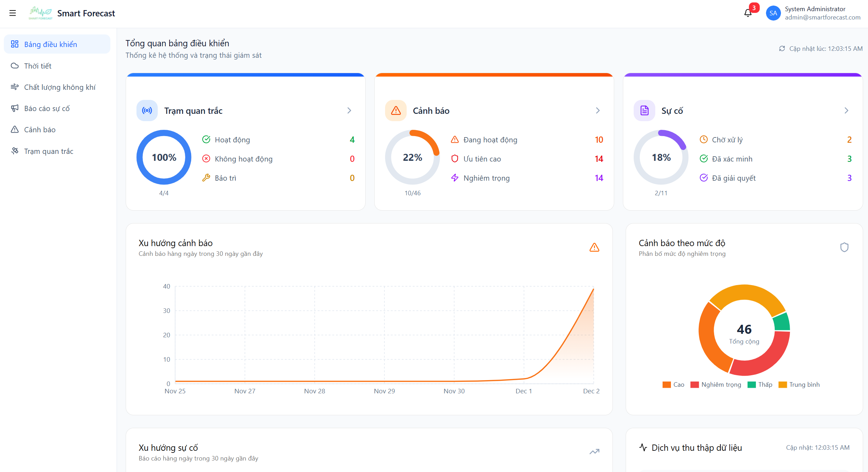Open details via chevron on Trạm quan trắc card
This screenshot has width=868, height=472.
(349, 110)
